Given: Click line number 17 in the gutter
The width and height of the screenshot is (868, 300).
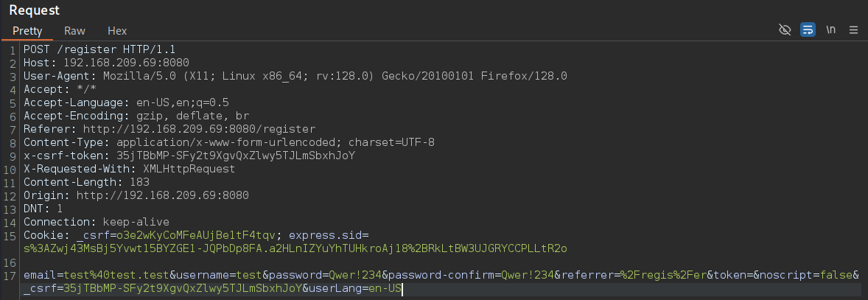Looking at the screenshot, I should [13, 275].
